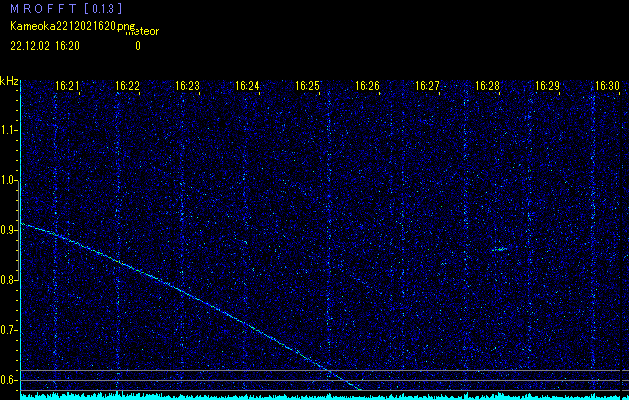Click the 1.0 kHz axis label
The width and height of the screenshot is (629, 400).
[8, 180]
